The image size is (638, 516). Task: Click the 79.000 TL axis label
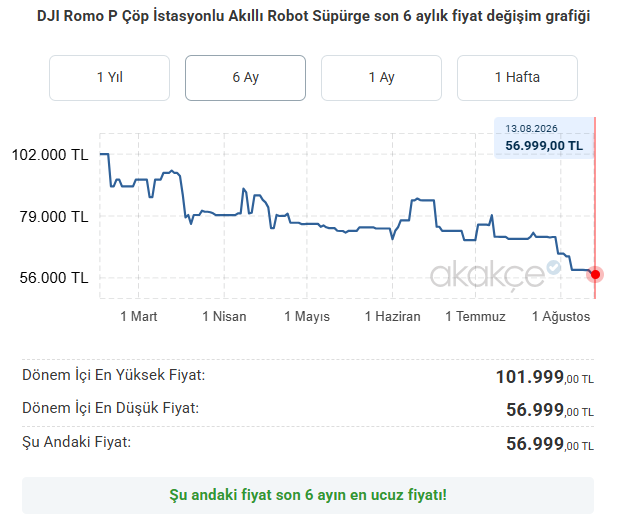[x=54, y=216]
